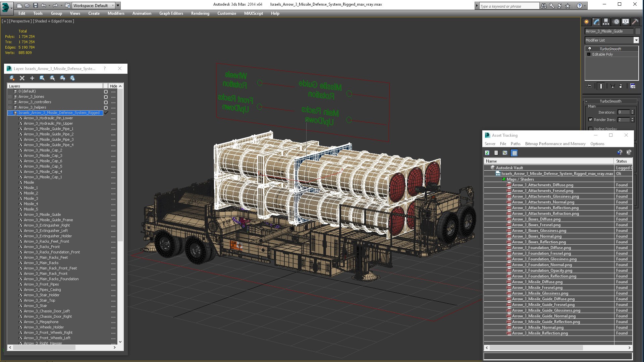This screenshot has height=362, width=644.
Task: Open the Rendering menu
Action: point(200,13)
